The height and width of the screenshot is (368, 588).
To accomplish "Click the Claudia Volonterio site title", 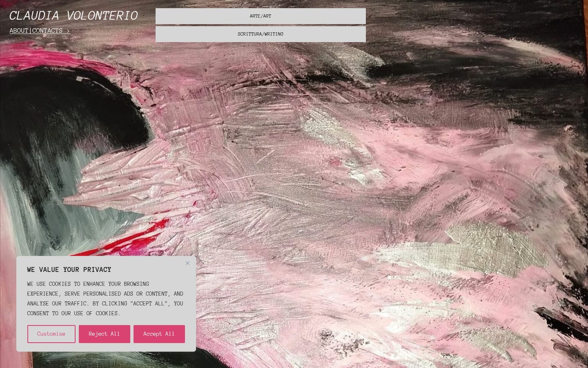I will coord(73,16).
